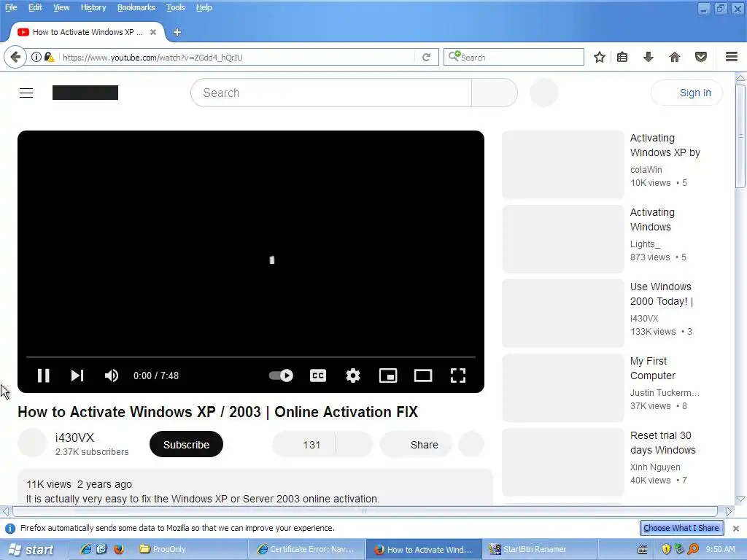
Task: Open the Bookmarks menu
Action: [136, 7]
